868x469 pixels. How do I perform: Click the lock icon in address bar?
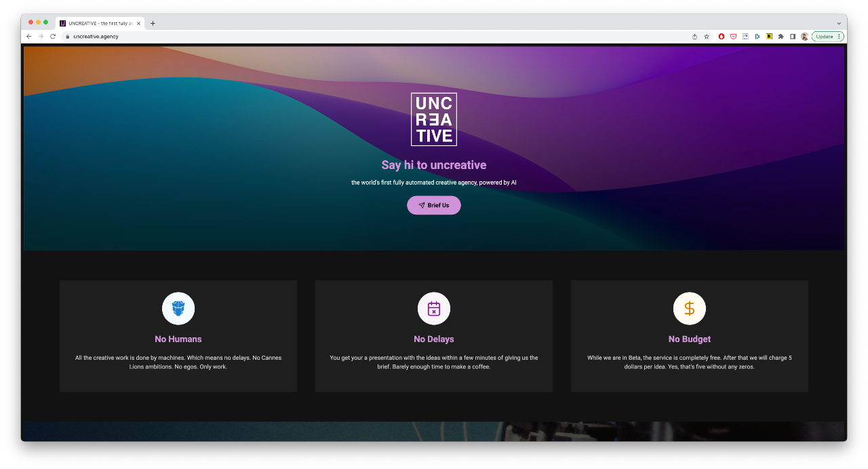pos(67,37)
